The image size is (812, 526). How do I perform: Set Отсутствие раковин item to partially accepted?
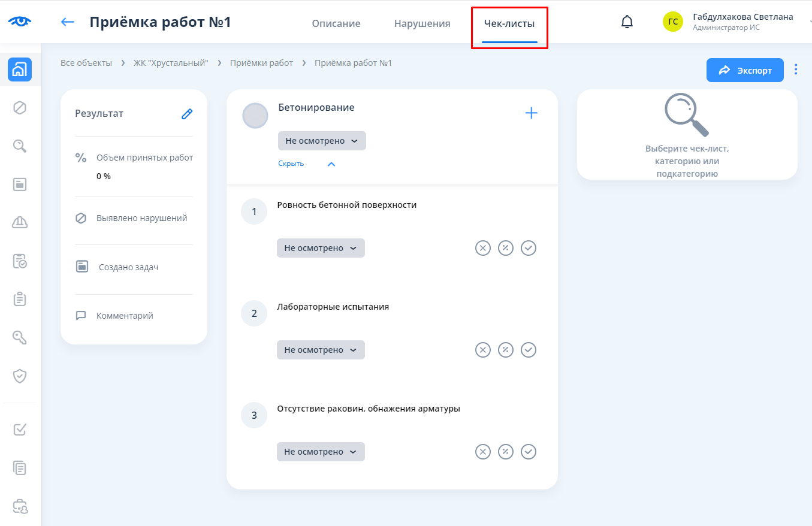tap(506, 452)
